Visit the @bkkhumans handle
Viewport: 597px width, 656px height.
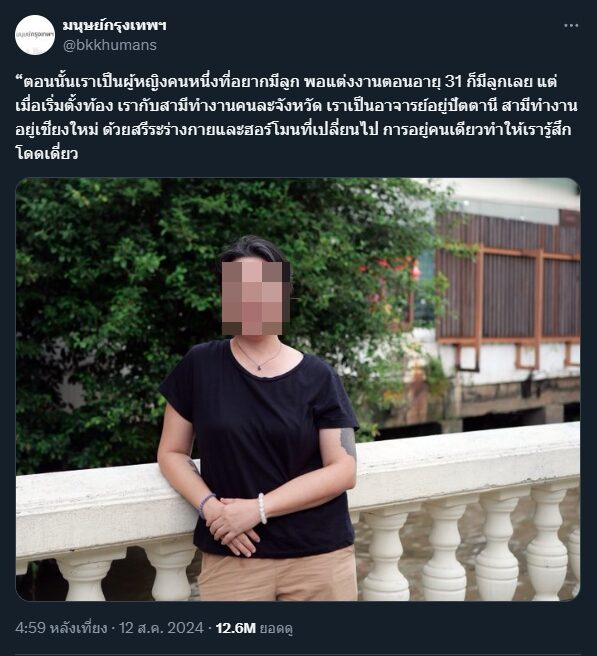click(x=110, y=45)
